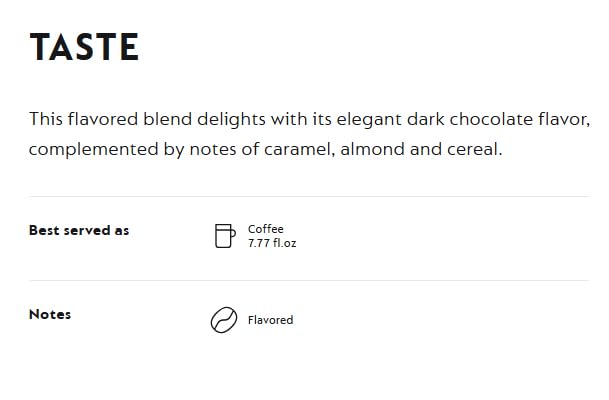Screen dimensions: 609x400
Task: Click the divider line above "Best served as"
Action: click(309, 197)
